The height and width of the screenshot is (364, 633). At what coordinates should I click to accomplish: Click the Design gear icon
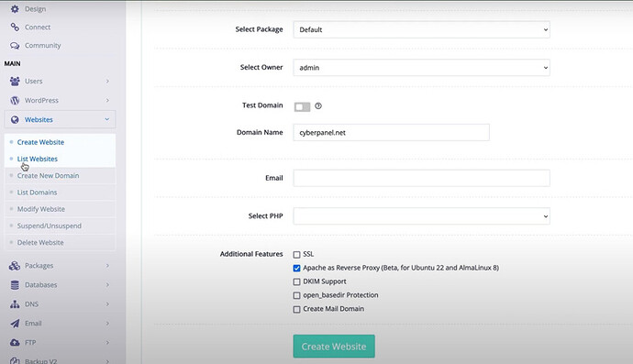tap(15, 9)
